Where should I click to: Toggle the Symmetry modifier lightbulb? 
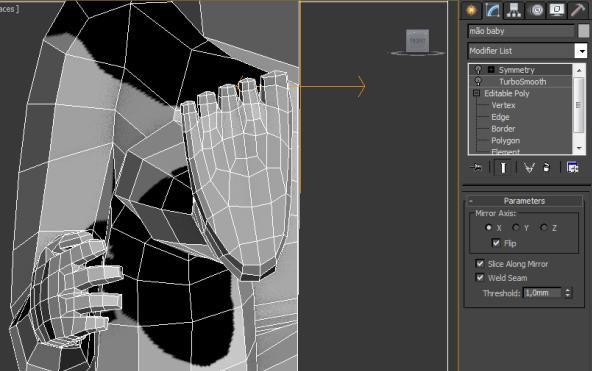click(478, 70)
